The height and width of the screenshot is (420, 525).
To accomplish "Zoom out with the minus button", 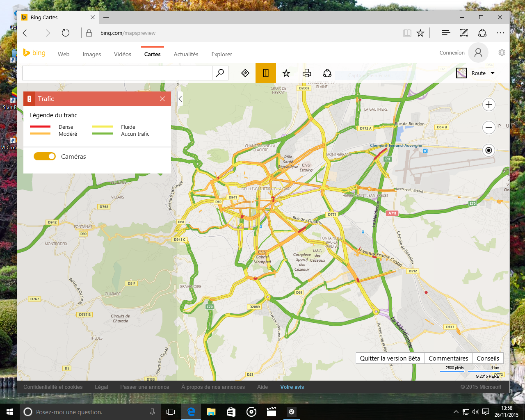I will pyautogui.click(x=488, y=128).
